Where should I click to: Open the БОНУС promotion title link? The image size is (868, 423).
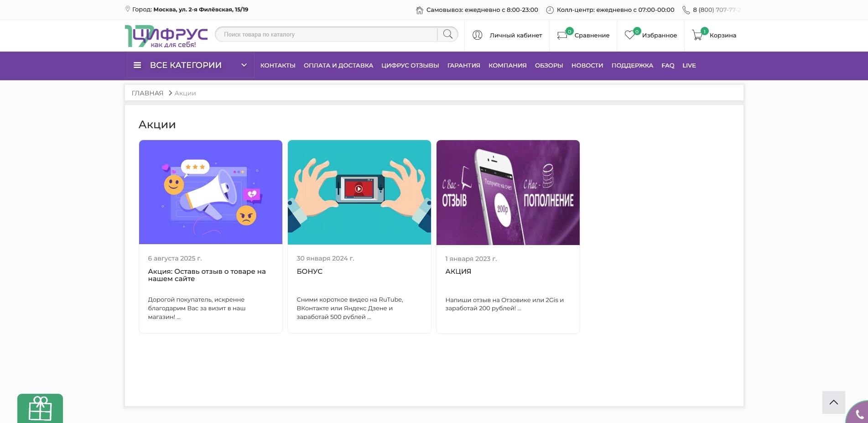point(309,271)
